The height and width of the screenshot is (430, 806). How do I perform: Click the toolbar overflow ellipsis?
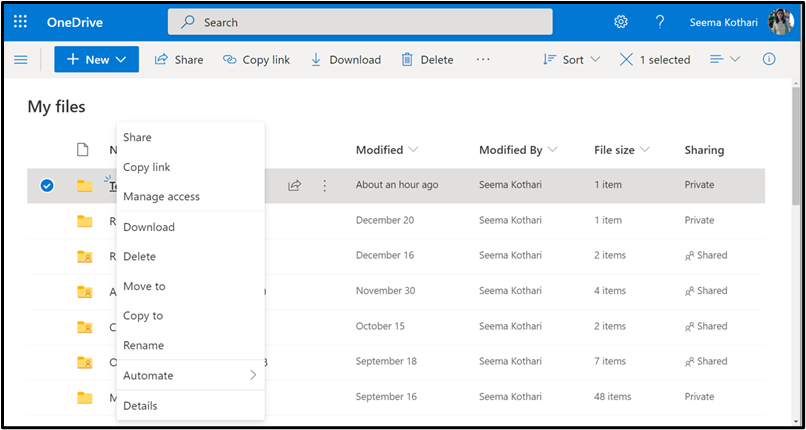coord(483,60)
